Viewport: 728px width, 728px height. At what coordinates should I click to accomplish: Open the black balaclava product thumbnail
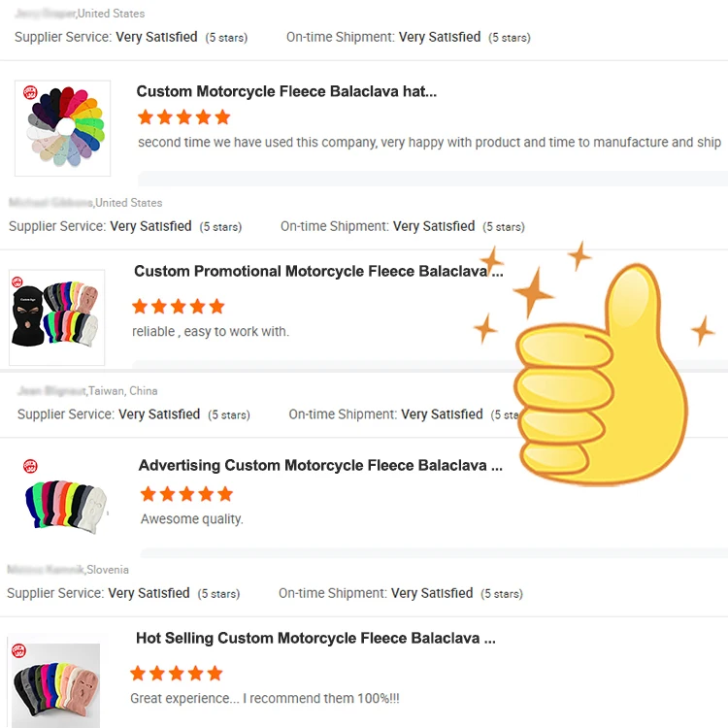(56, 317)
